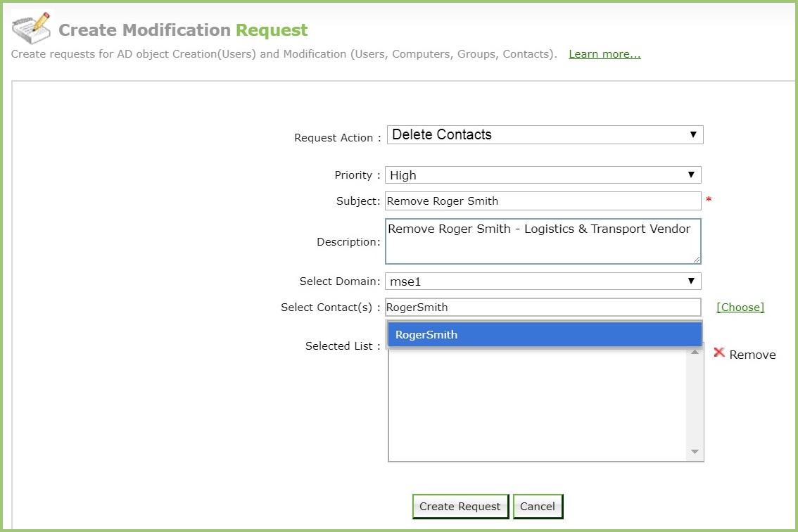Open the Priority dropdown showing High
Viewport: 798px width, 532px height.
point(543,175)
